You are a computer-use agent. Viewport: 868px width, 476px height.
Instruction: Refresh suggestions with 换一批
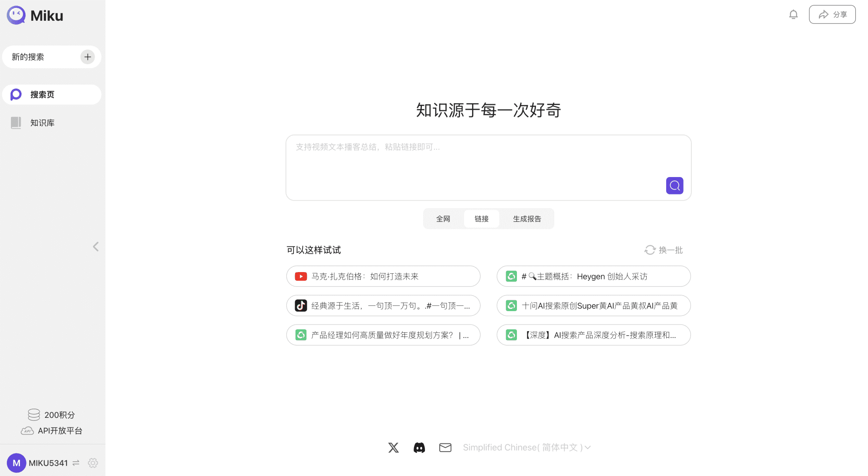pos(664,250)
